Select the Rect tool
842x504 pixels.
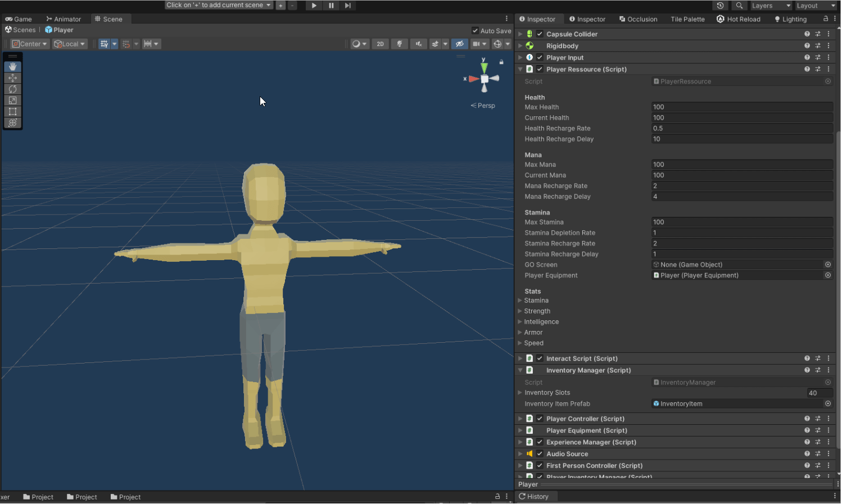tap(12, 112)
